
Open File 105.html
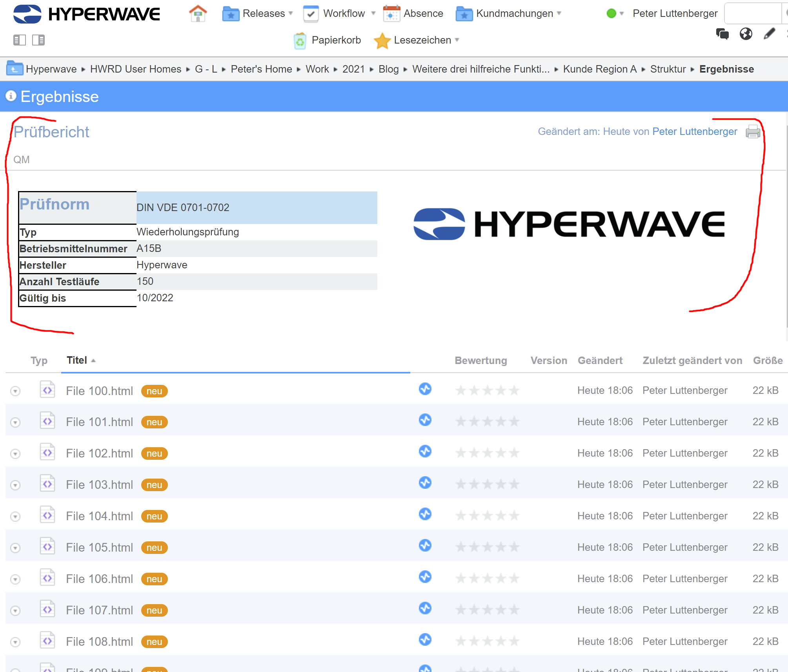point(100,548)
